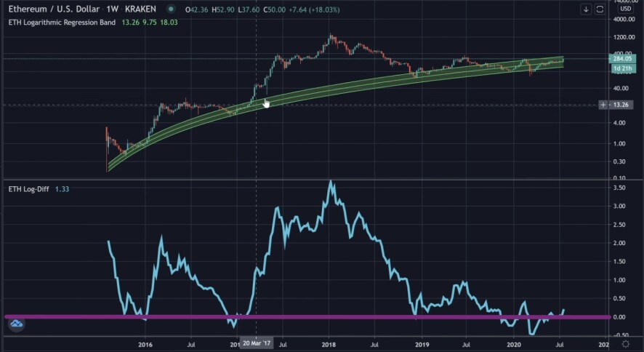Click the Ethereum / U.S. Dollar symbol title
The width and height of the screenshot is (644, 352).
pyautogui.click(x=54, y=9)
